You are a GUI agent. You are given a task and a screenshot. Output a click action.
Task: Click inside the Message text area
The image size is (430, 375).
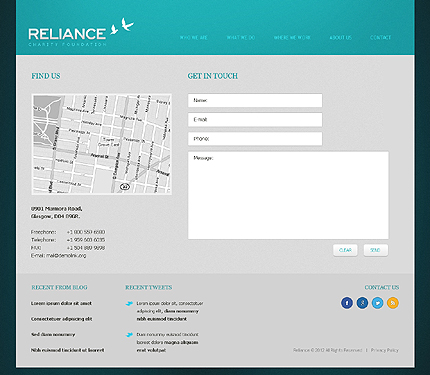(x=288, y=195)
